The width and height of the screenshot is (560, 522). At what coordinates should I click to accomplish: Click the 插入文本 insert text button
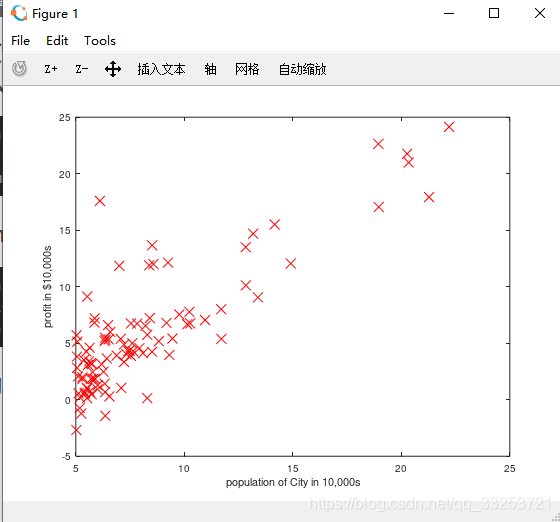161,69
